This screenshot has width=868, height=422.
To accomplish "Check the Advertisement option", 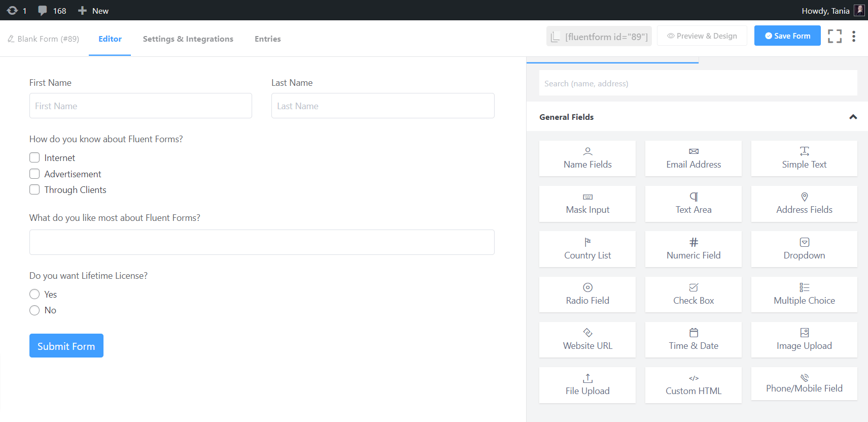I will [x=34, y=174].
